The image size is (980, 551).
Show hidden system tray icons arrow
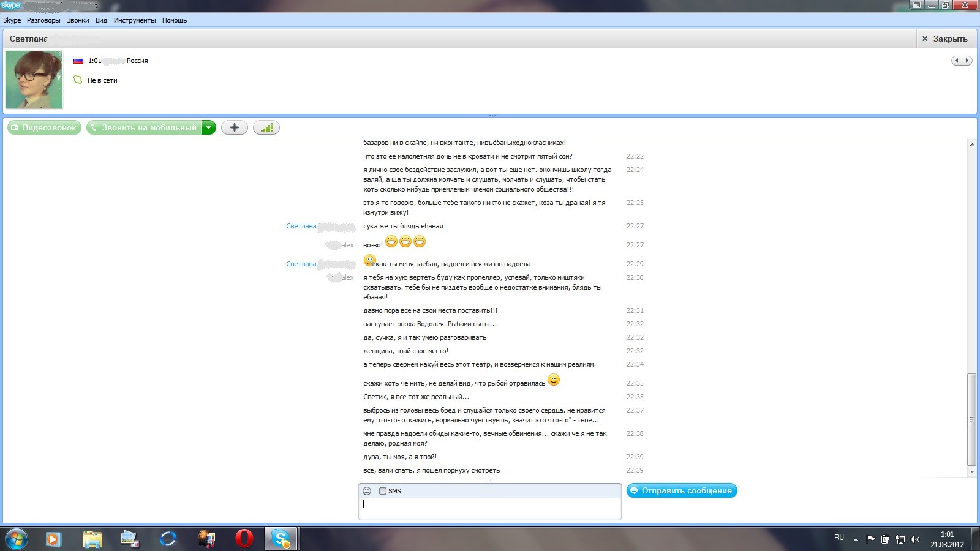856,539
